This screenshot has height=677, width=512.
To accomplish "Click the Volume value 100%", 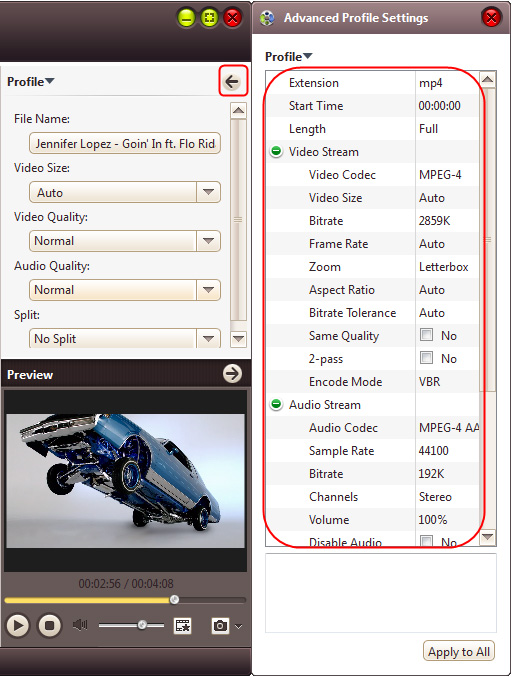I will pyautogui.click(x=433, y=519).
